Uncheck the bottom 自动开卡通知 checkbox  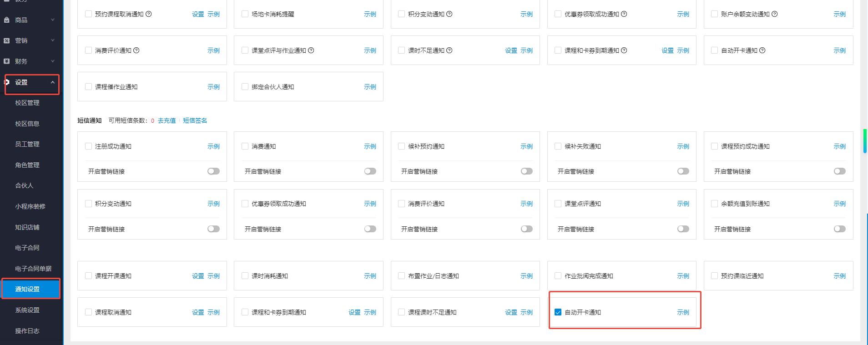pyautogui.click(x=558, y=312)
